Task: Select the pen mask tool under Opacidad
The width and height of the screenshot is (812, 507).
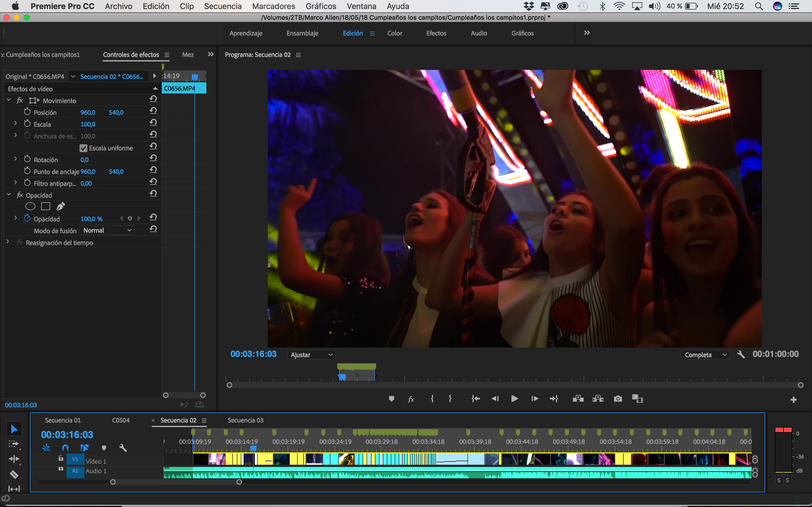Action: pyautogui.click(x=61, y=206)
